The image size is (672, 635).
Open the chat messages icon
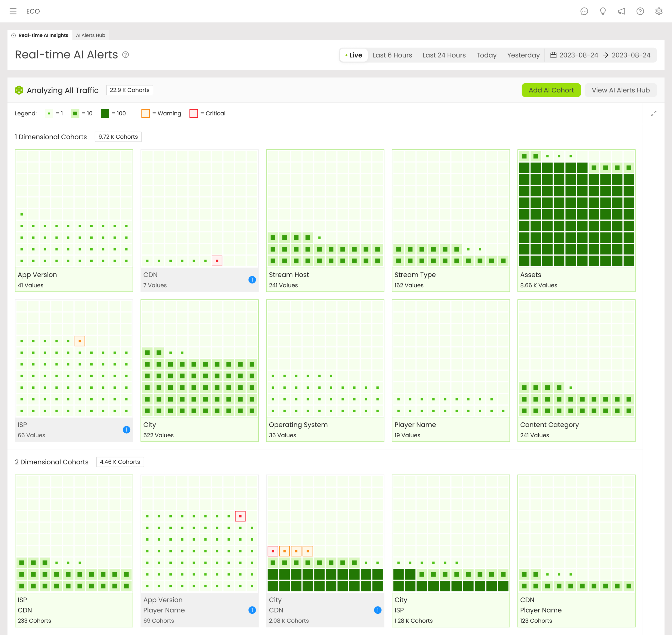point(584,11)
